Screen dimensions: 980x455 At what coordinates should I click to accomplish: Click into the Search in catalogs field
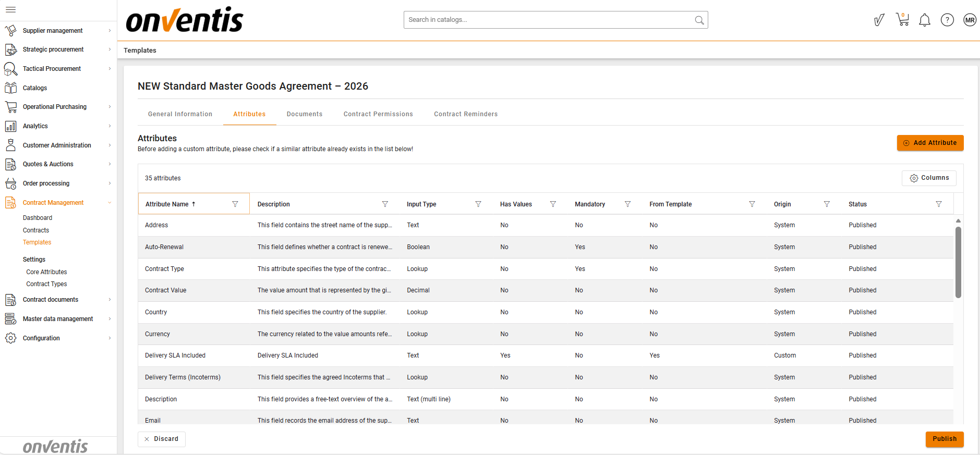[x=548, y=20]
